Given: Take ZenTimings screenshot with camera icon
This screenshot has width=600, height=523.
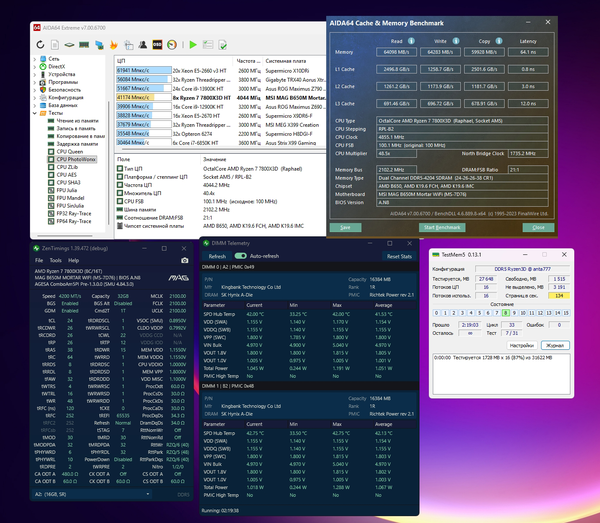Looking at the screenshot, I should click(184, 260).
